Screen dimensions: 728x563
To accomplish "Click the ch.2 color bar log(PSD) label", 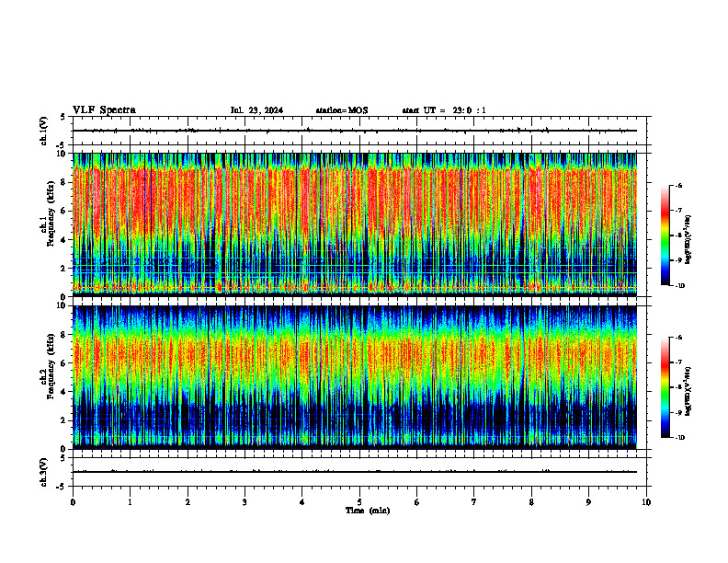I will tap(688, 391).
